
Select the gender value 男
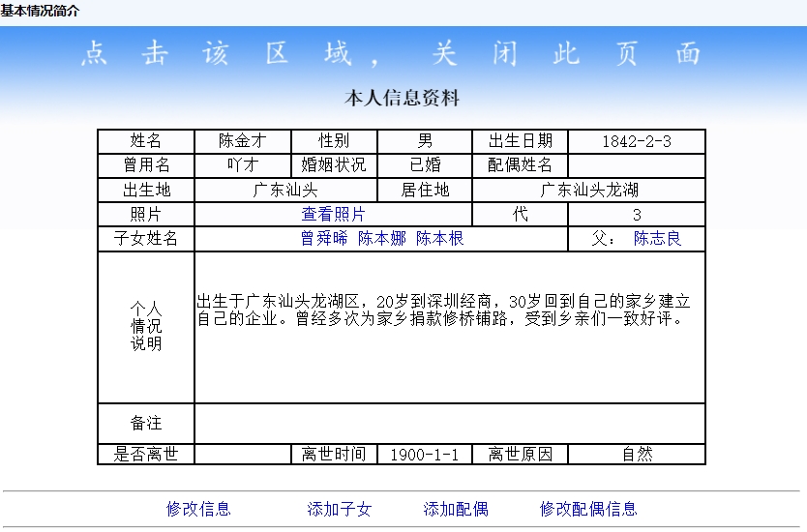coord(425,141)
